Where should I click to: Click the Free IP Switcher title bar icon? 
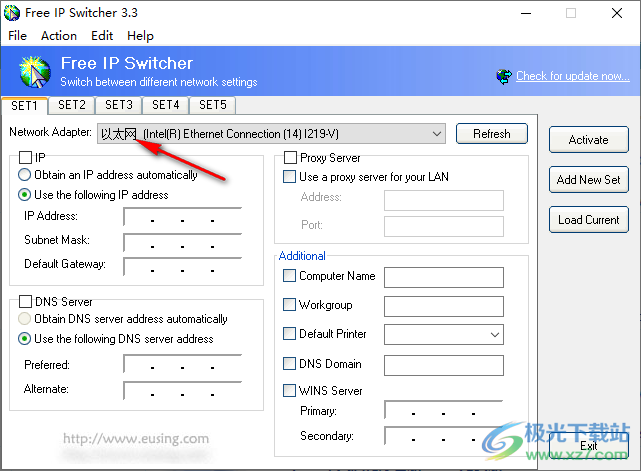pos(12,13)
